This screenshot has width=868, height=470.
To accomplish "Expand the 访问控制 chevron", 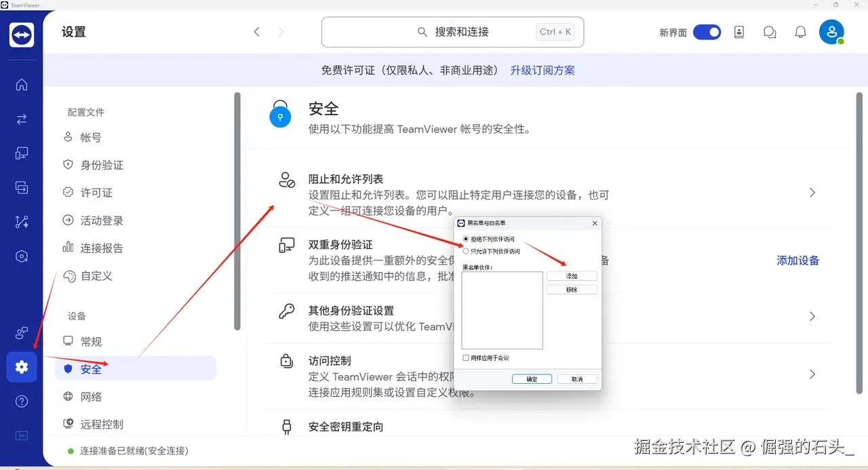I will 812,374.
